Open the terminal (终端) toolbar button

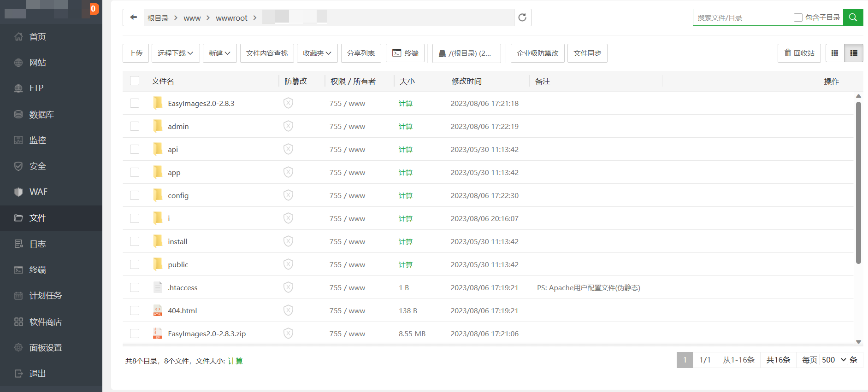[405, 53]
